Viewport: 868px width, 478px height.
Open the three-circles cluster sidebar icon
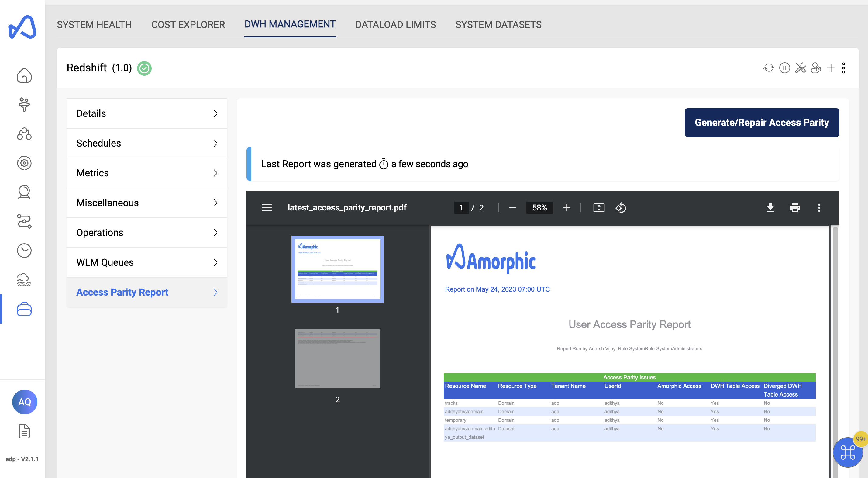tap(24, 134)
